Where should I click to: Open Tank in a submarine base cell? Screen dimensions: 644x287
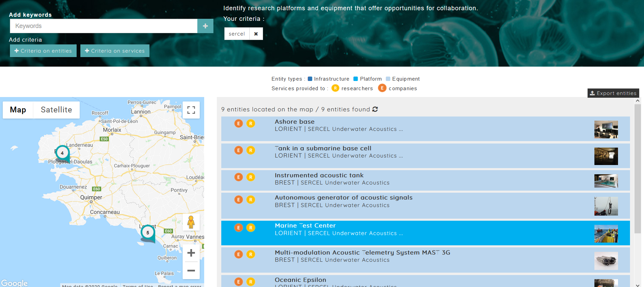pos(425,155)
